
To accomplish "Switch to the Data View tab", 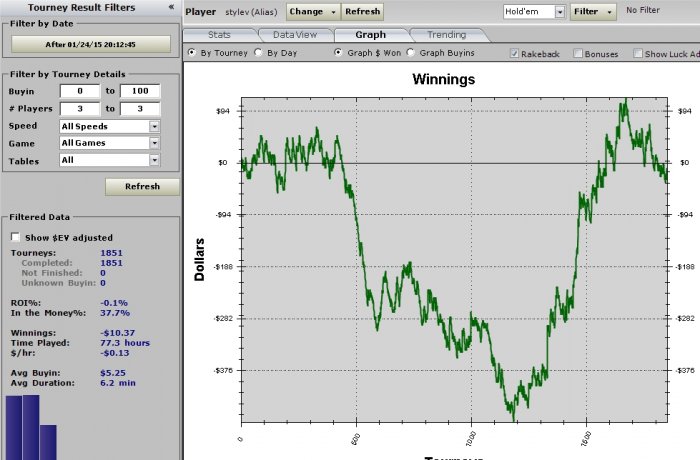I will pos(295,35).
